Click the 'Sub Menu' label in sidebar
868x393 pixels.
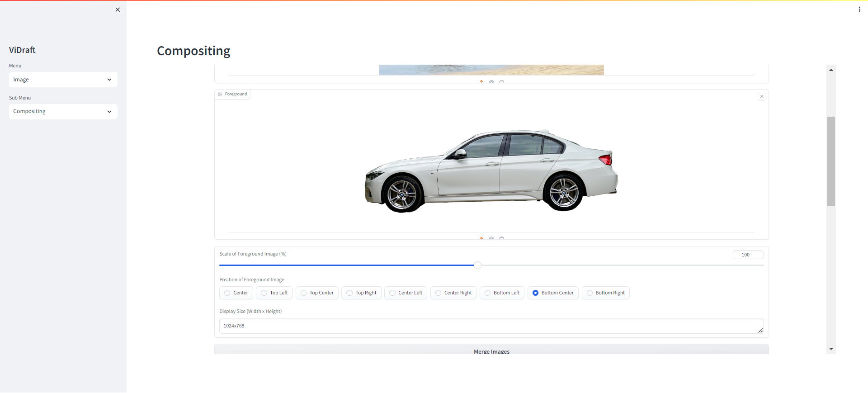point(20,98)
